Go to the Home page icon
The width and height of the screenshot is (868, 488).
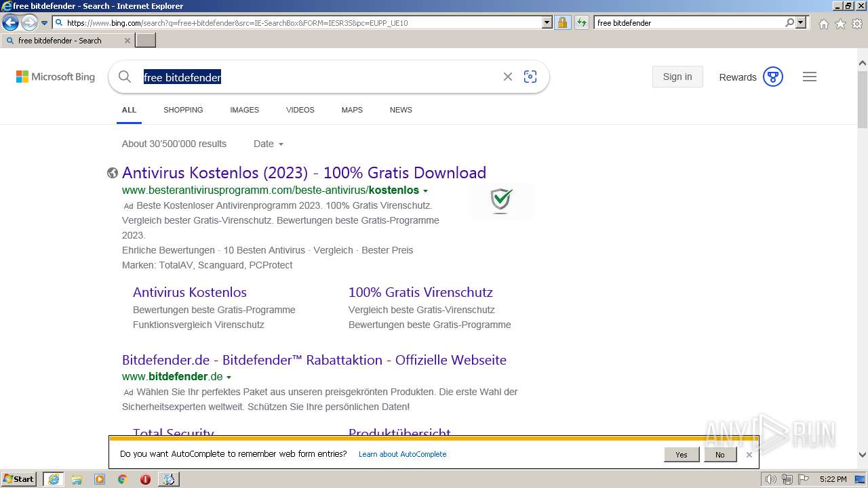(823, 24)
